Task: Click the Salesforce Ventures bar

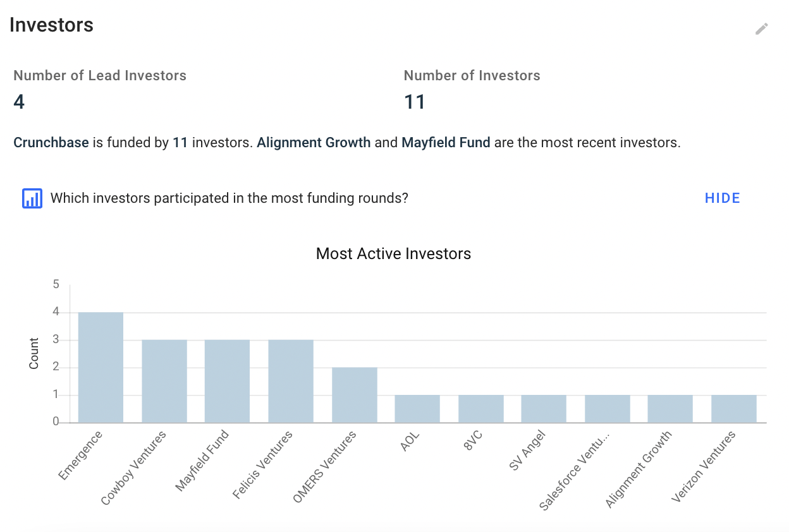Action: click(x=607, y=409)
